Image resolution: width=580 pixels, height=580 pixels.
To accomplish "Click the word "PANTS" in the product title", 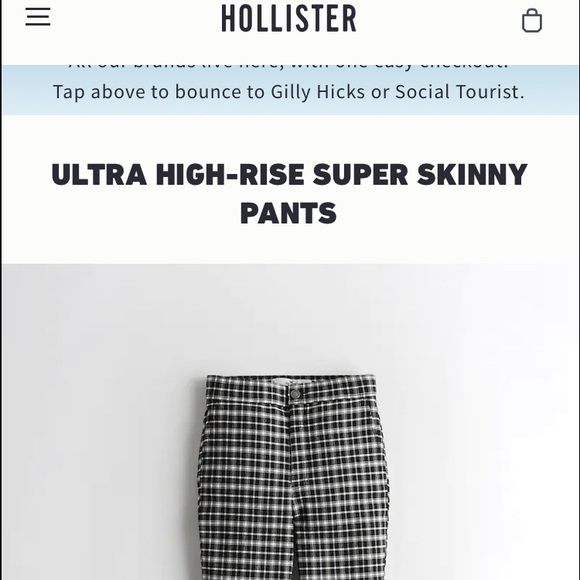I will [x=289, y=213].
